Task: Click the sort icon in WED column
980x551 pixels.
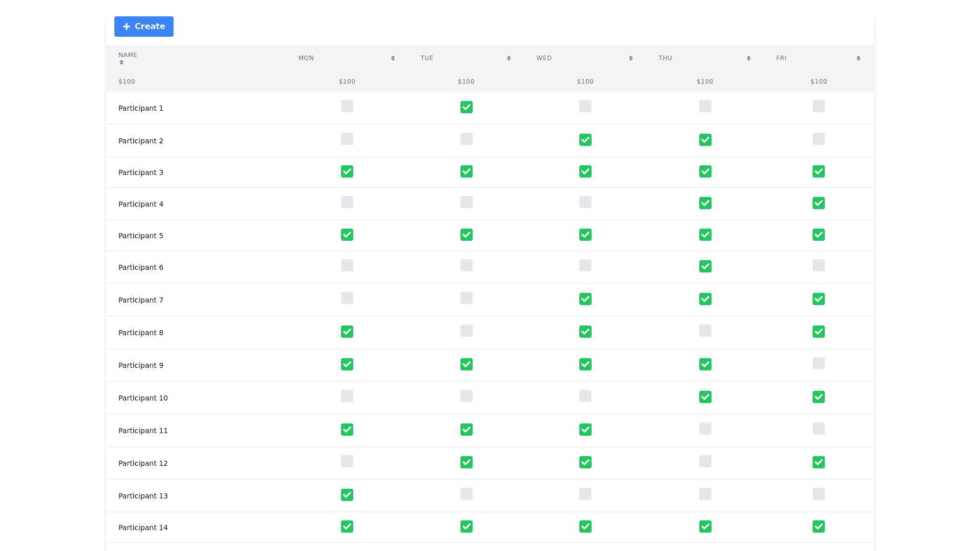Action: click(631, 58)
